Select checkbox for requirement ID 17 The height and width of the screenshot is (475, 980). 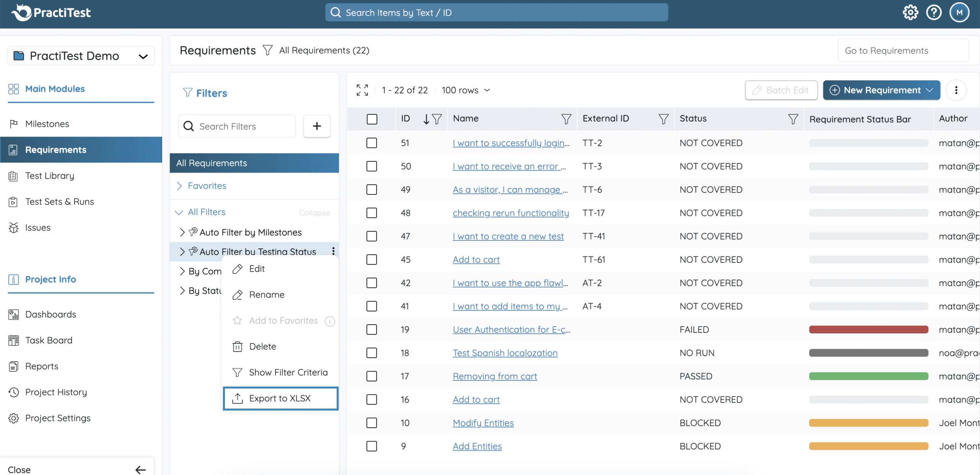click(371, 376)
